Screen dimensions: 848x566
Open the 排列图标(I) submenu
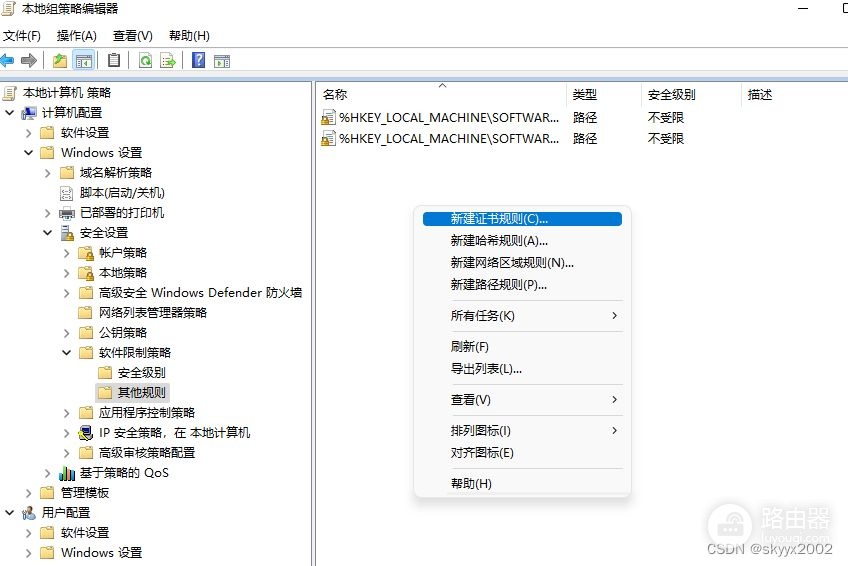pyautogui.click(x=522, y=430)
